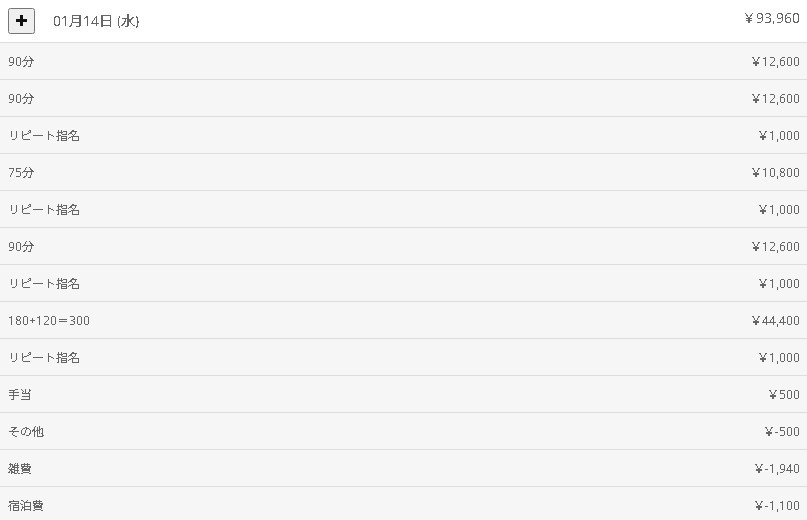807x520 pixels.
Task: Select the その他 row label
Action: point(26,432)
